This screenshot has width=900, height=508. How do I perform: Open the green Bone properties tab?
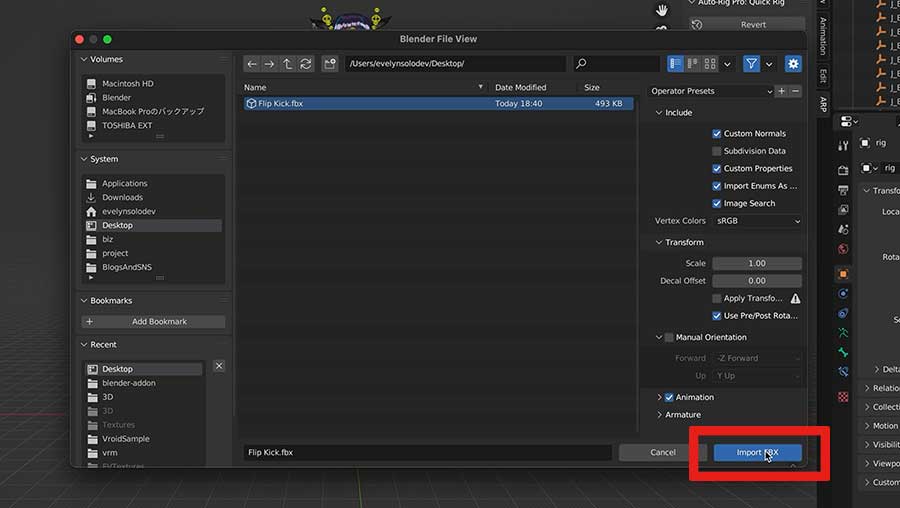click(x=843, y=352)
